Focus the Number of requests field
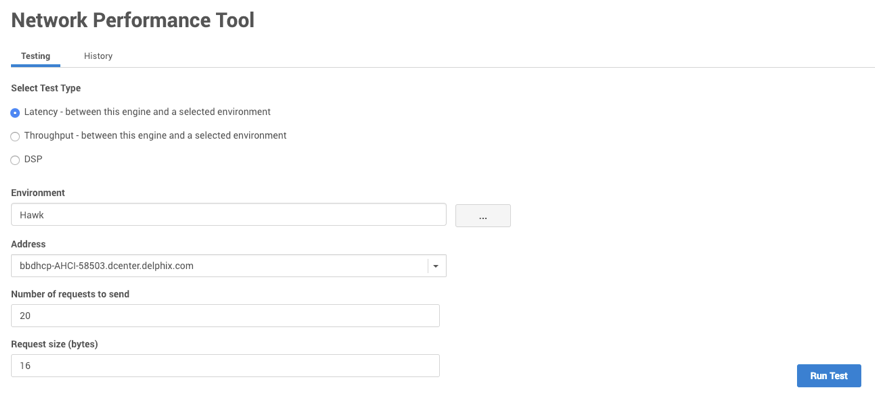Viewport: 875px width, 405px height. [x=225, y=316]
